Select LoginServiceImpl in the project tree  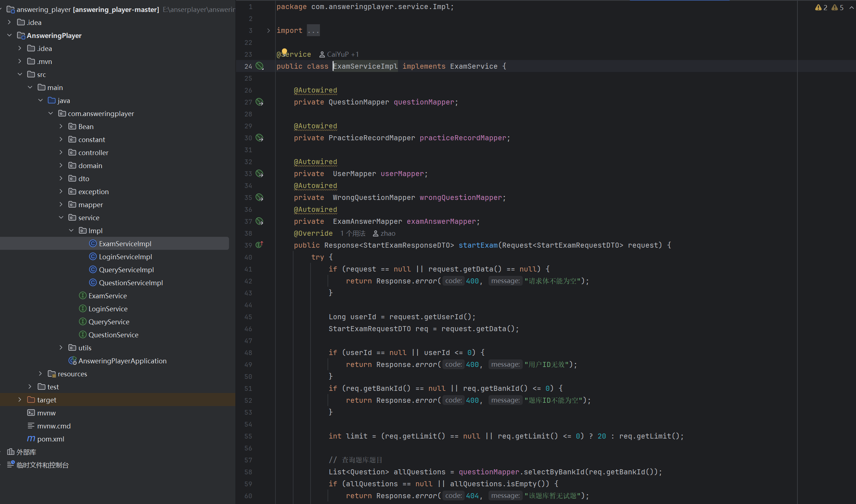click(125, 257)
